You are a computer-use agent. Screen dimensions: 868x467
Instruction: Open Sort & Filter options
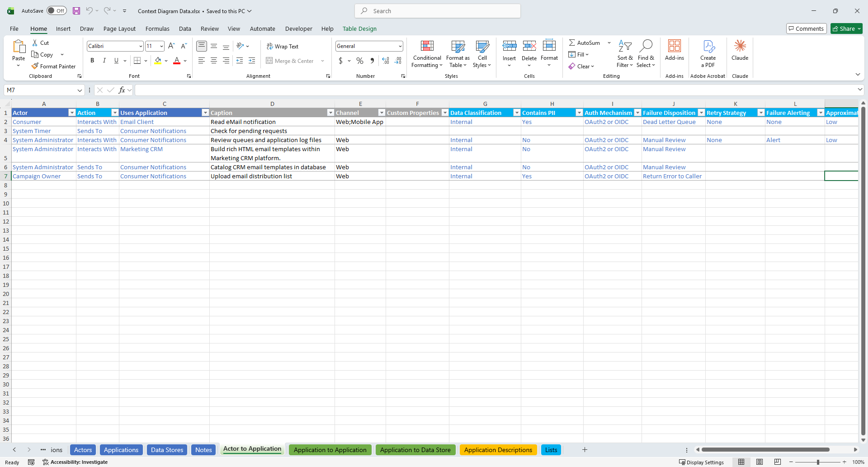pyautogui.click(x=625, y=54)
